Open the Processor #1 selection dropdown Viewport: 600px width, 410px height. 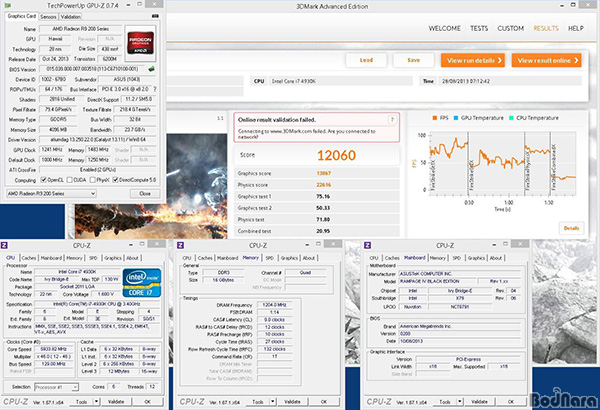57,387
